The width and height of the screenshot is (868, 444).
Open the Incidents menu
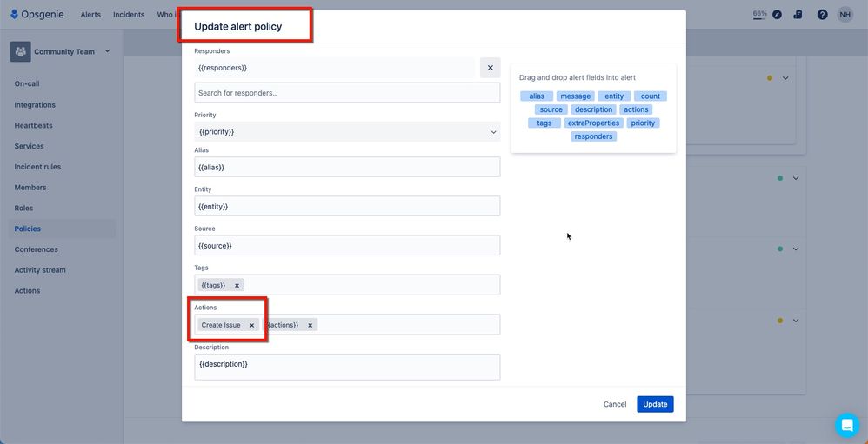tap(129, 15)
